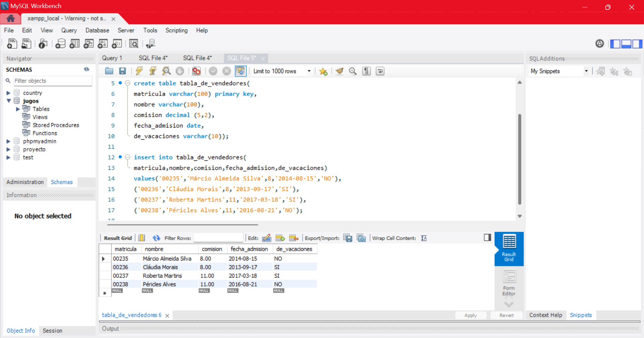Toggle auto-commit mode icon

[240, 71]
